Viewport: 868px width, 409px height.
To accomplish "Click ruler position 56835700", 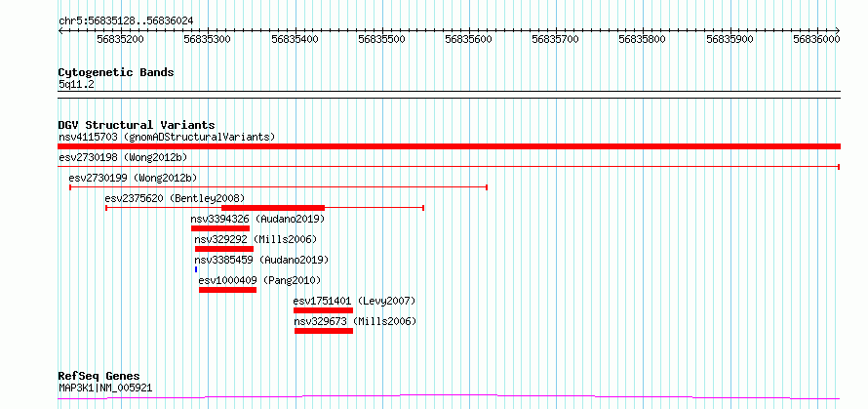I will pyautogui.click(x=555, y=39).
